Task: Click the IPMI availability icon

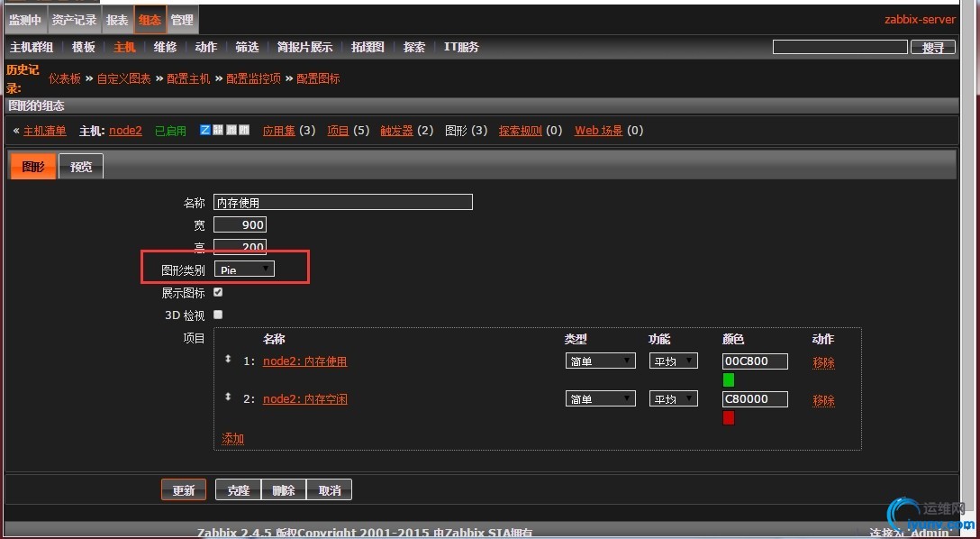Action: coord(244,130)
